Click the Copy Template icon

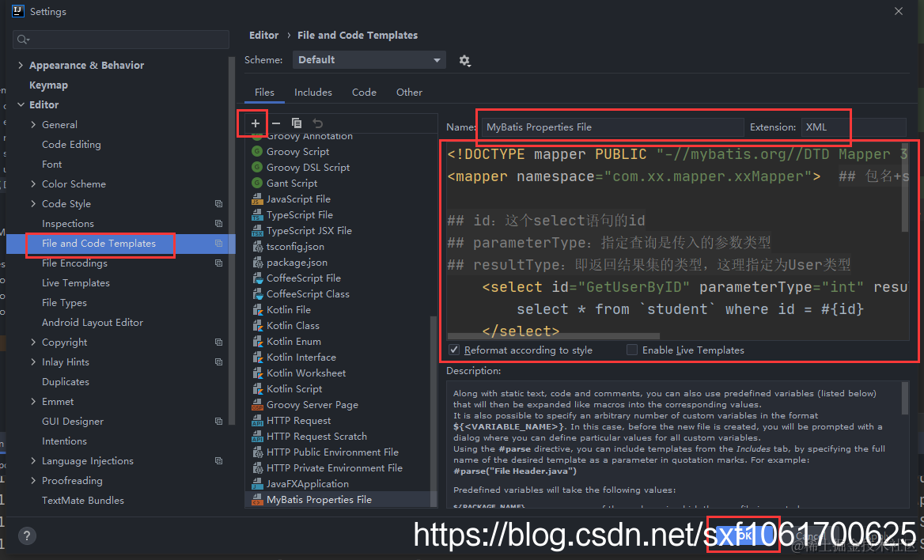pos(297,123)
